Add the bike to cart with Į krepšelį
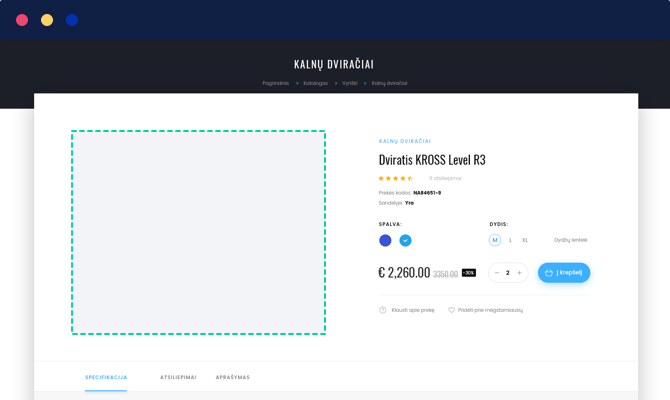The image size is (670, 400). 564,273
